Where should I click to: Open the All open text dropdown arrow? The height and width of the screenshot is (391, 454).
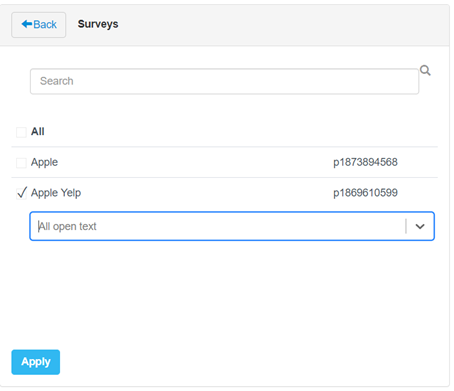click(x=420, y=226)
